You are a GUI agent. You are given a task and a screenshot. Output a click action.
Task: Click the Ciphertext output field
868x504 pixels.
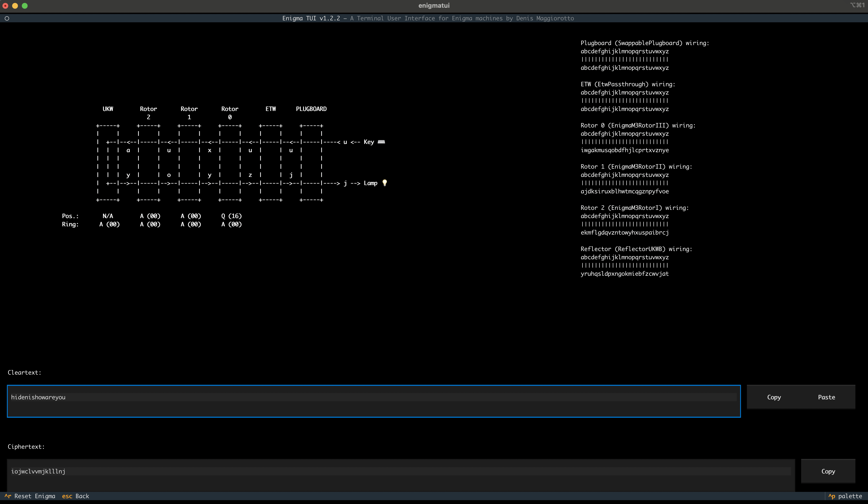(400, 471)
